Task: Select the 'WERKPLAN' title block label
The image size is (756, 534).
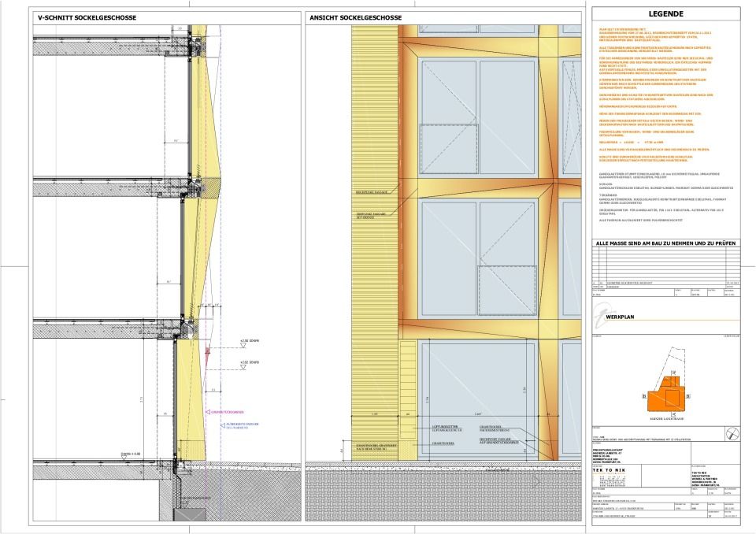Action: tap(620, 317)
